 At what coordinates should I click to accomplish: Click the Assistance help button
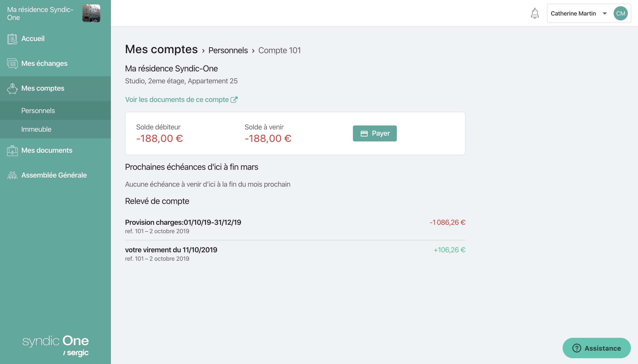coord(597,348)
